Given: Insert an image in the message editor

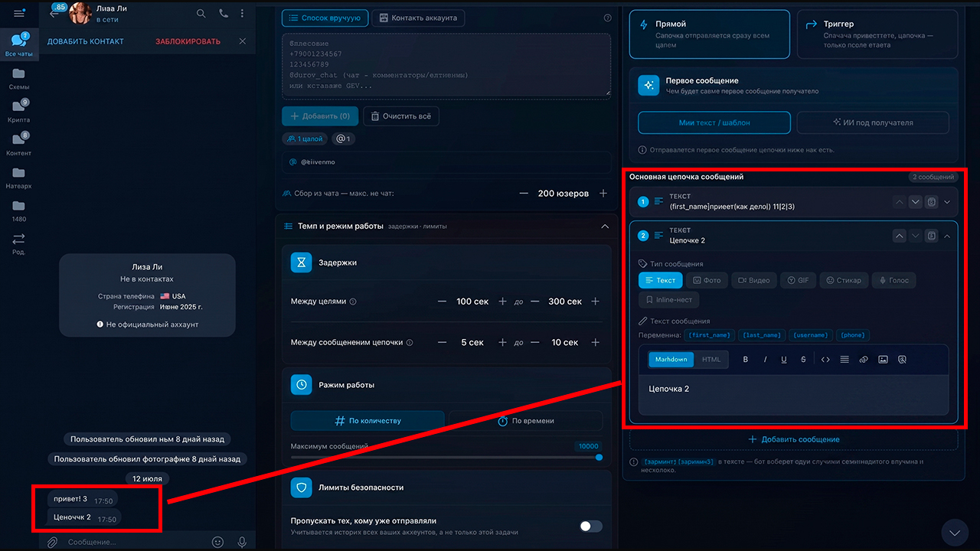Looking at the screenshot, I should click(883, 360).
